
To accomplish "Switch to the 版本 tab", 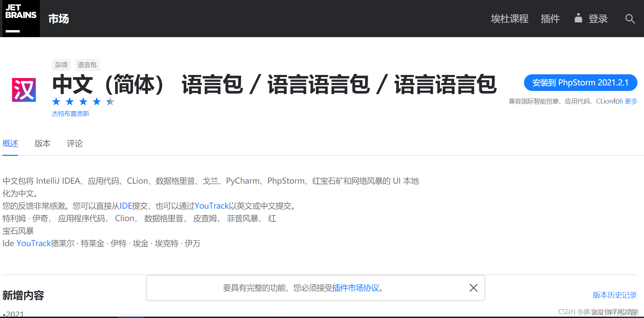I will tap(42, 144).
